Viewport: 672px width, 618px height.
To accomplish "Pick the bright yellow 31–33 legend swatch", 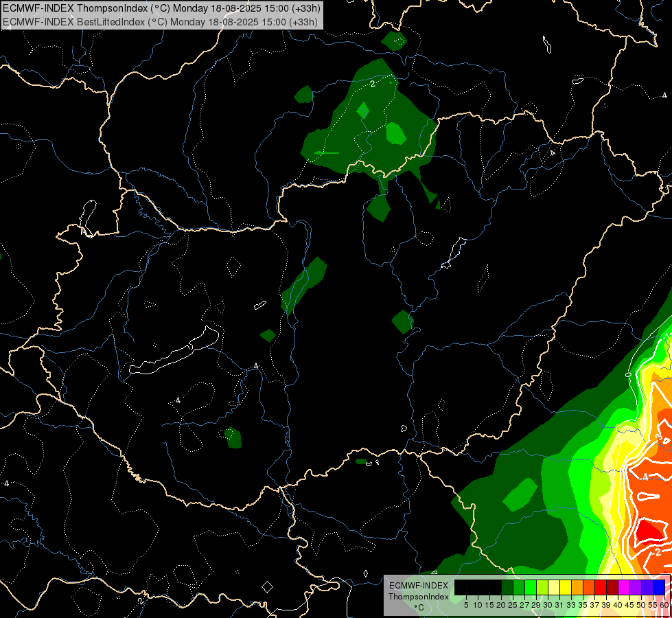I will point(566,587).
